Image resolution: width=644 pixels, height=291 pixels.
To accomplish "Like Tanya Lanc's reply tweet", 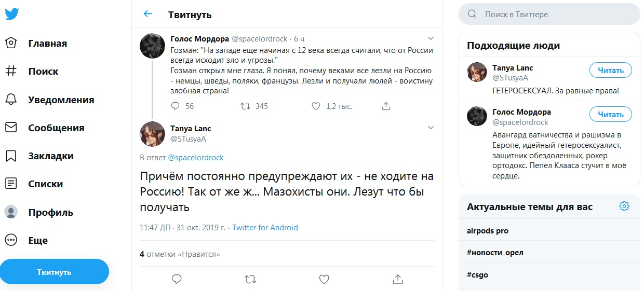I will (x=324, y=279).
